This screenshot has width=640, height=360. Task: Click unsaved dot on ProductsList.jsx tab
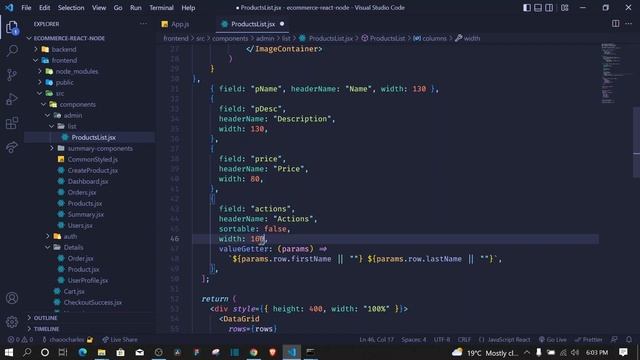282,24
